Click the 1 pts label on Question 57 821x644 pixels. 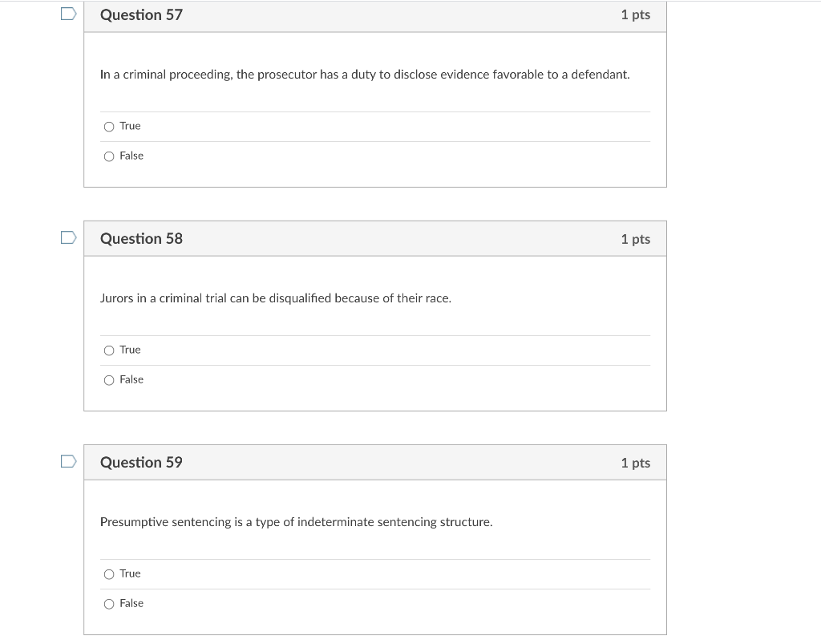[x=635, y=14]
